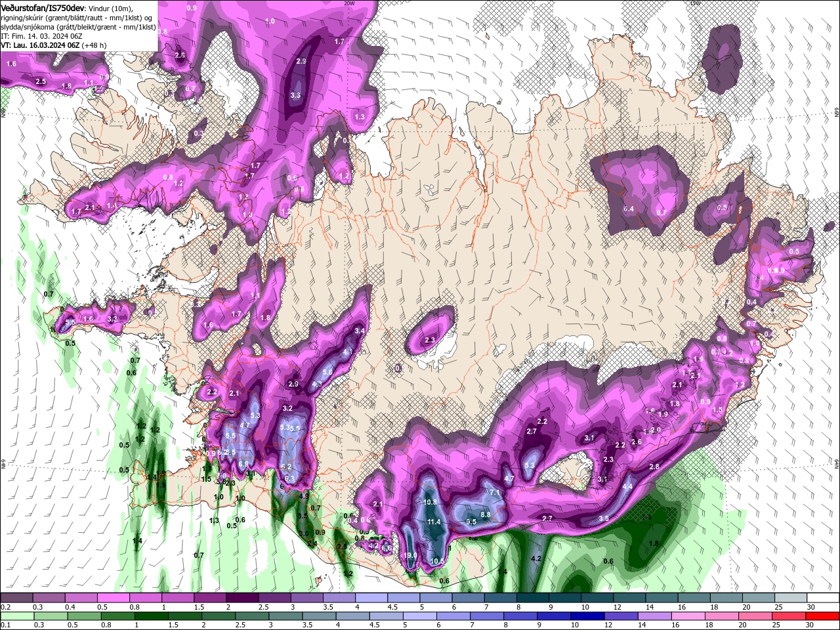Screen dimensions: 840x630
Task: Click the 4.4 value label on the map
Action: 627,486
